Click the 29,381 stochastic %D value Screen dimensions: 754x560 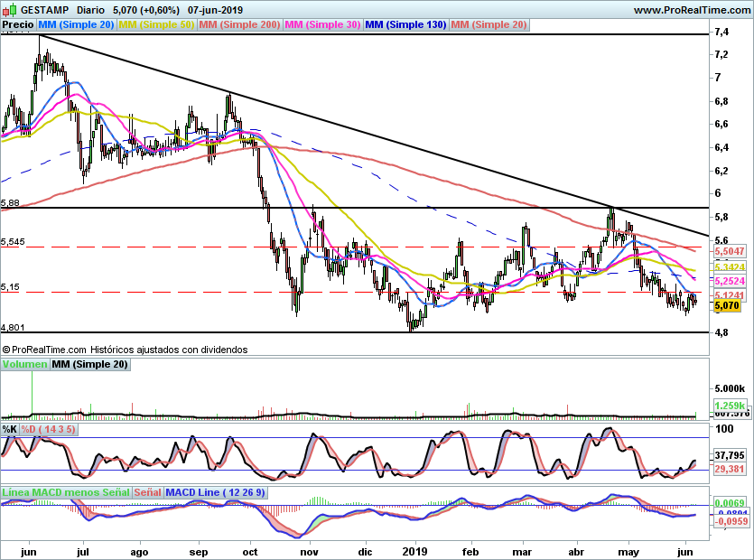(x=730, y=469)
